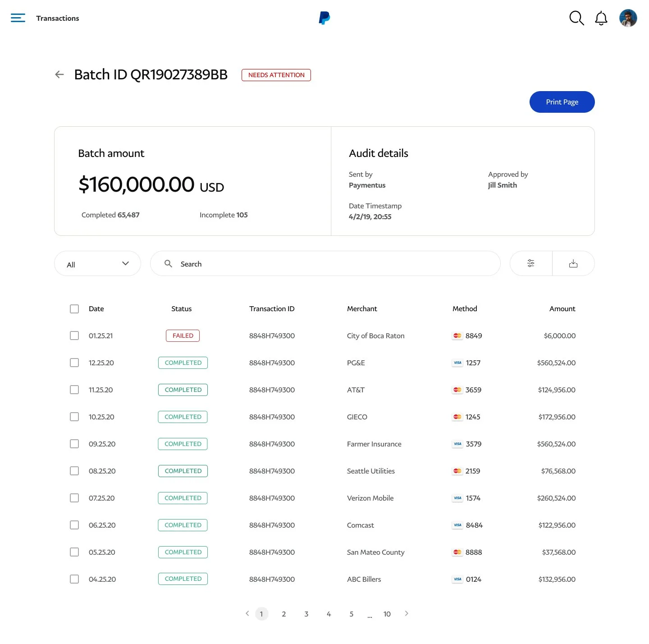Click the $37,568.00 amount cell
Screen dimensions: 649x644
pos(559,552)
